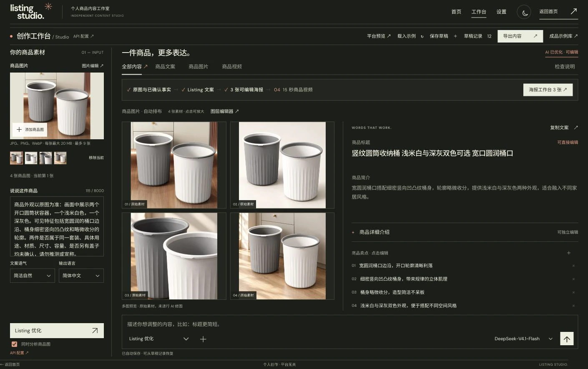Switch to the 商品图片 tab

pos(199,67)
